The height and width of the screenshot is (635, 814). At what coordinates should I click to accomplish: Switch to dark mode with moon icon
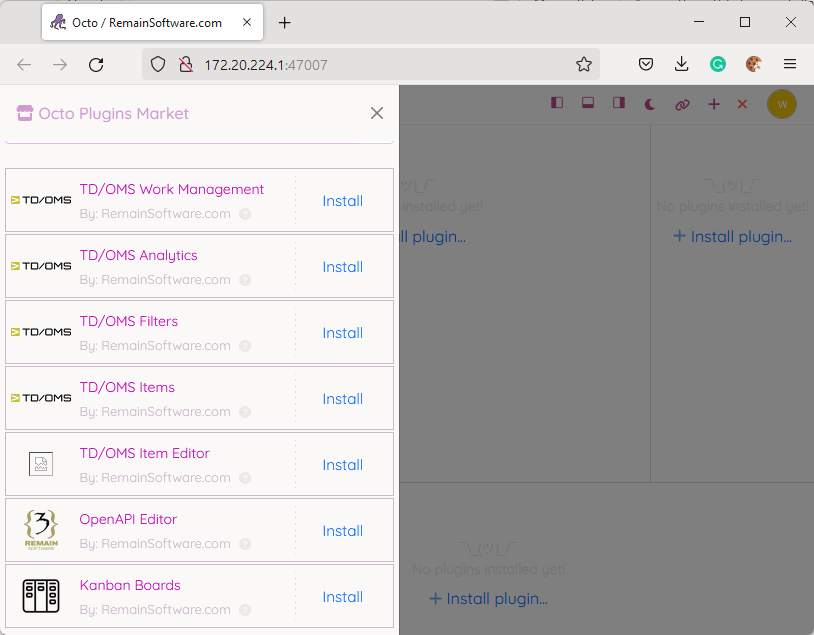650,104
